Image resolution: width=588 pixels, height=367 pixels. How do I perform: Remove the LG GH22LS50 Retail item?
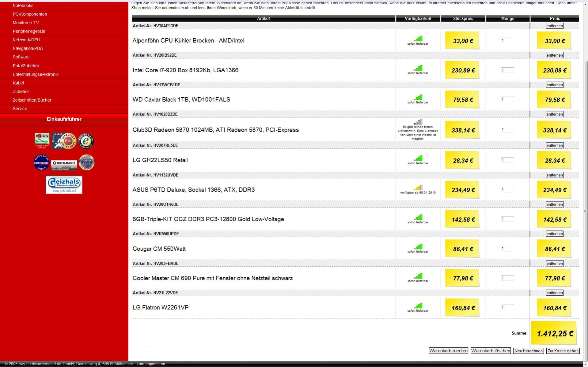555,145
